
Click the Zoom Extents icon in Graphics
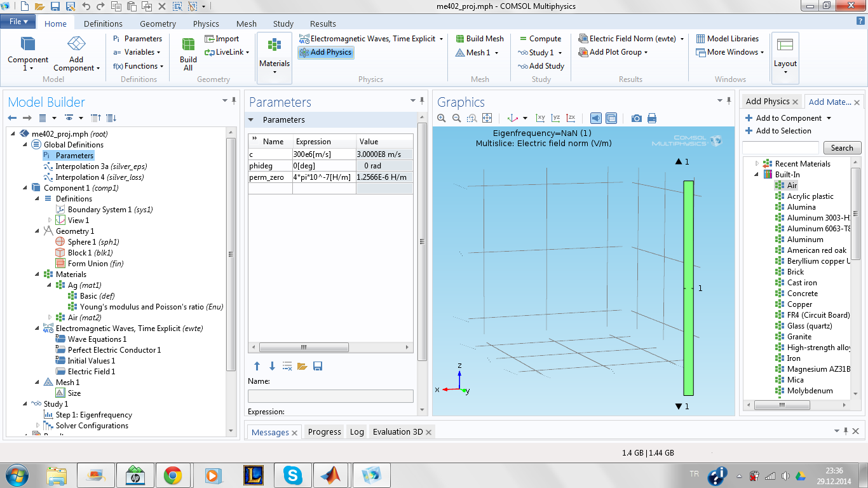click(487, 118)
